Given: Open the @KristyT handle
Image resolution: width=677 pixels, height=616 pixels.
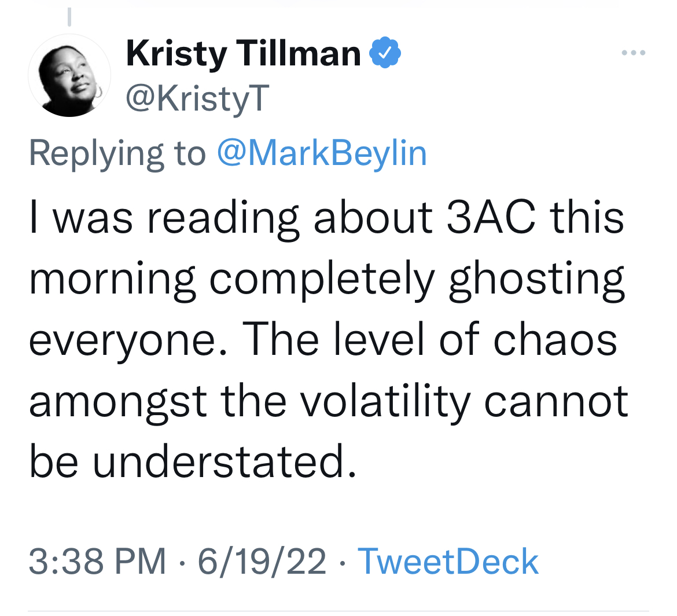Looking at the screenshot, I should point(197,98).
